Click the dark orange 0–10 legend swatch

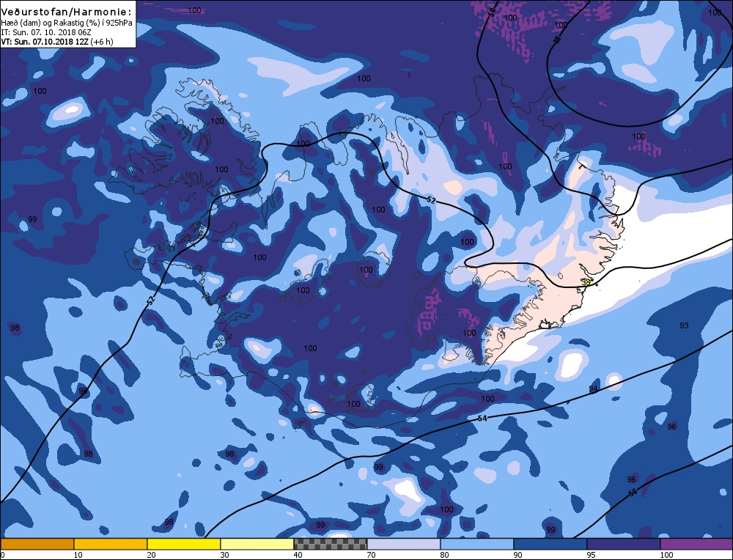click(x=37, y=544)
